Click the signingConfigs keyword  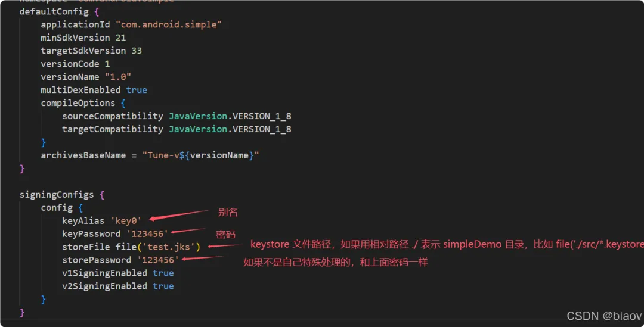(x=56, y=195)
